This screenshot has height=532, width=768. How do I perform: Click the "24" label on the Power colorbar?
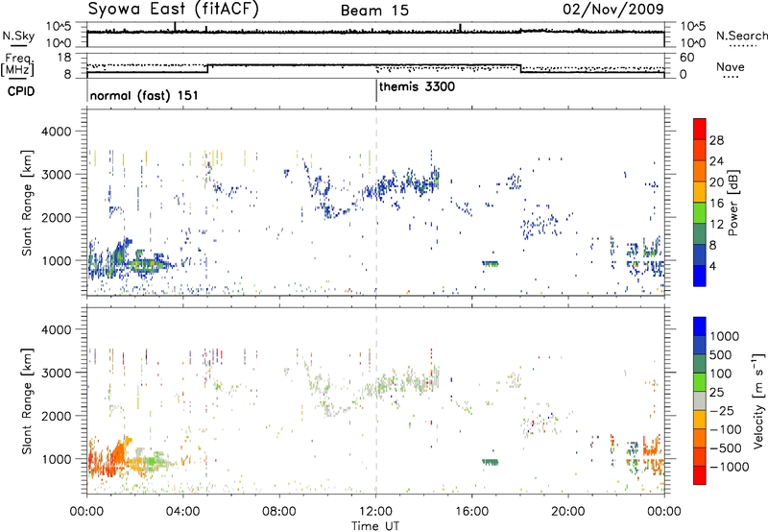tap(716, 161)
